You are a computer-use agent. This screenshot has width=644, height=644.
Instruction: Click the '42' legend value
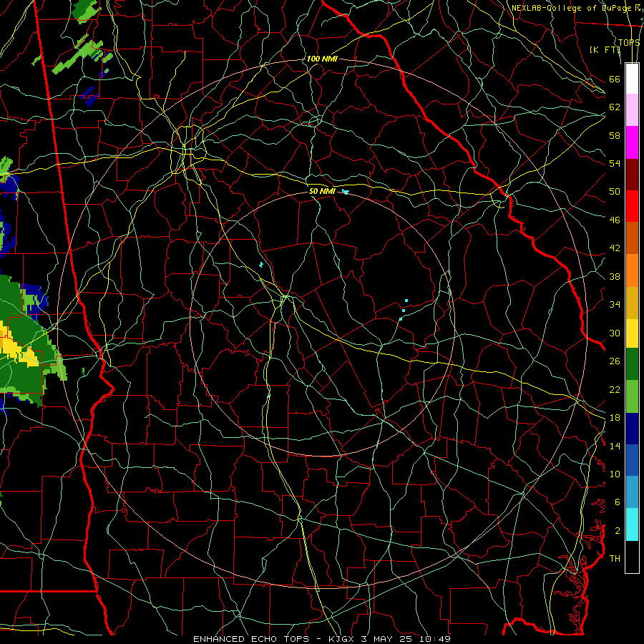pos(615,248)
